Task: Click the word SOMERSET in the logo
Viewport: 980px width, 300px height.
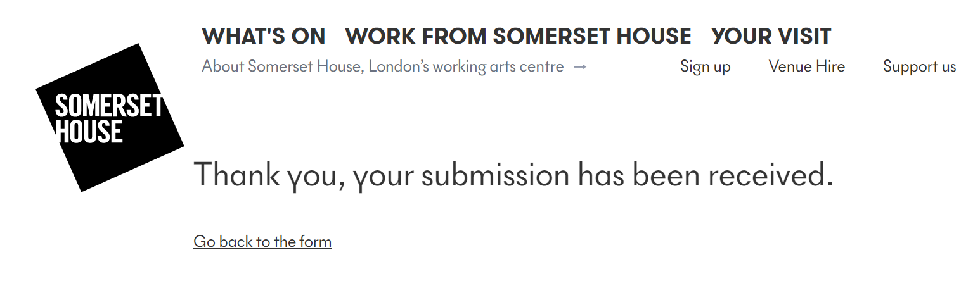Action: [x=109, y=106]
